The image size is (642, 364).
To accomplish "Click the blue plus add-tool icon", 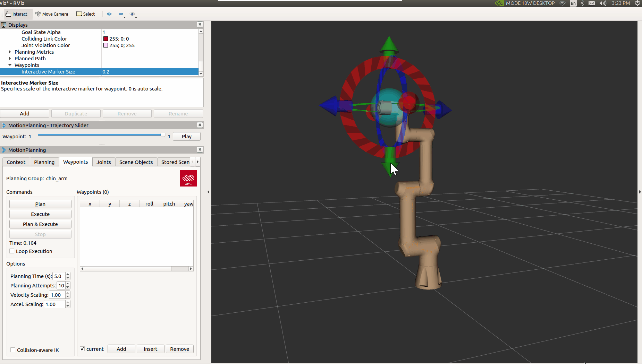I will [x=109, y=14].
